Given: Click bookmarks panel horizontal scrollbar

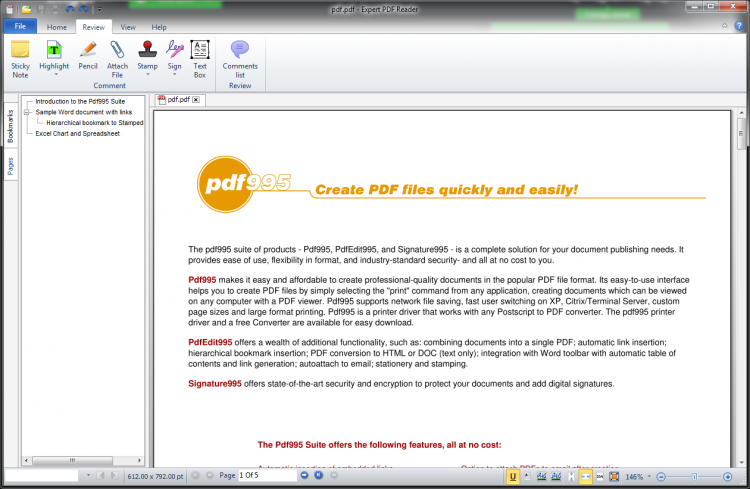Looking at the screenshot, I should coord(72,460).
